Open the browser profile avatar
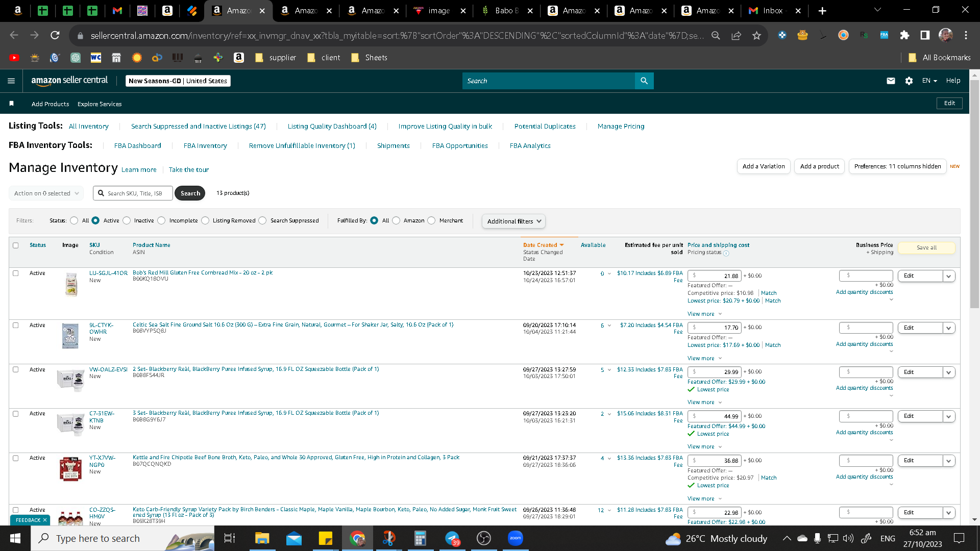The image size is (980, 551). pyautogui.click(x=946, y=35)
